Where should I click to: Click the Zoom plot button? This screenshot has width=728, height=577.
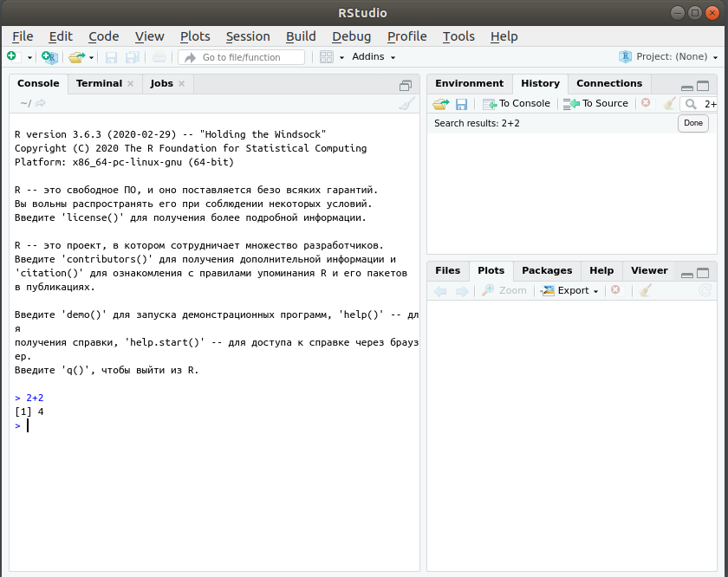pos(504,290)
